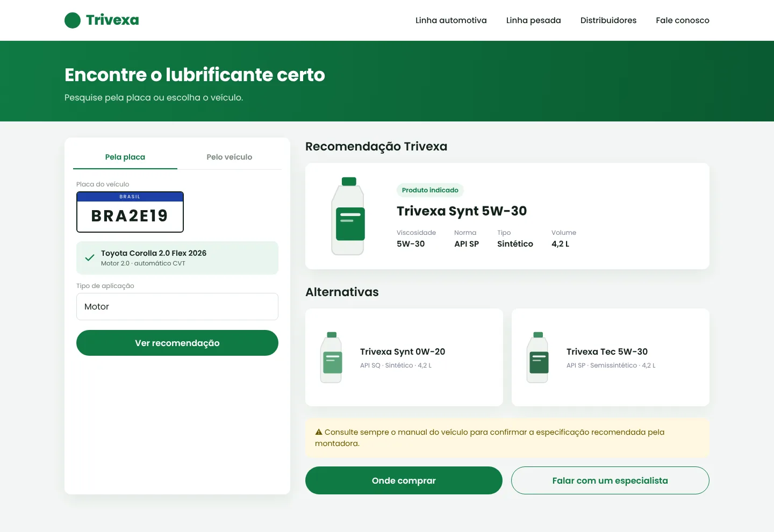Click the 'Encontre o lubrificante certo' heading

195,75
